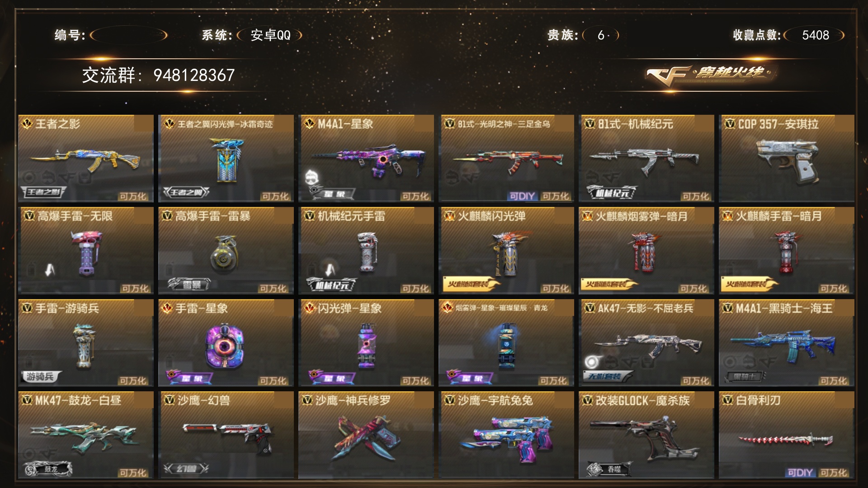Click the 收藏点数 5408 value
The width and height of the screenshot is (868, 488).
point(815,35)
